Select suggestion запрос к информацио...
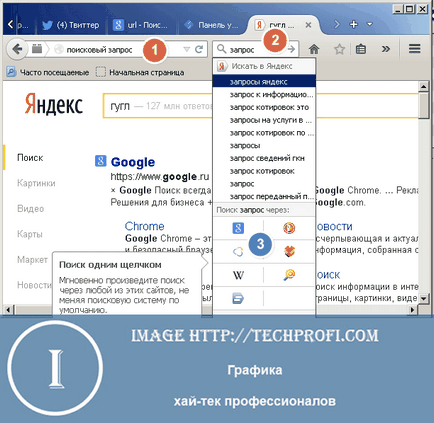 pos(264,95)
